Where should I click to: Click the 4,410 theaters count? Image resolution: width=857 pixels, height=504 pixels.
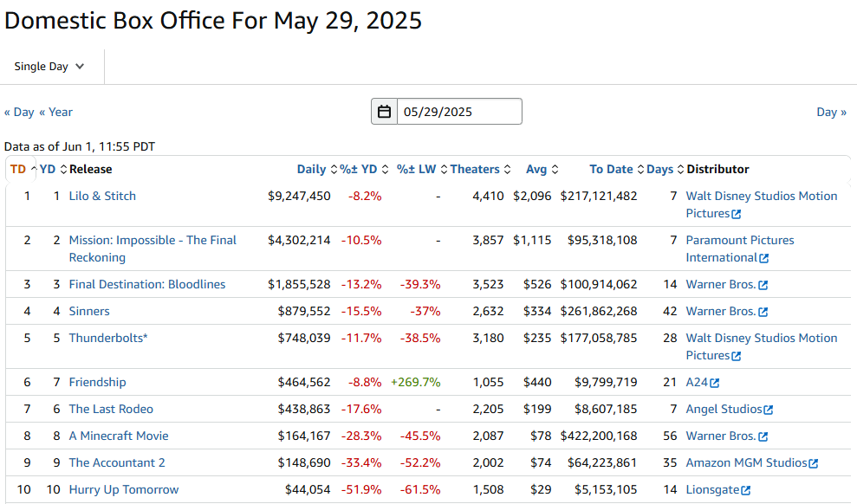click(488, 196)
